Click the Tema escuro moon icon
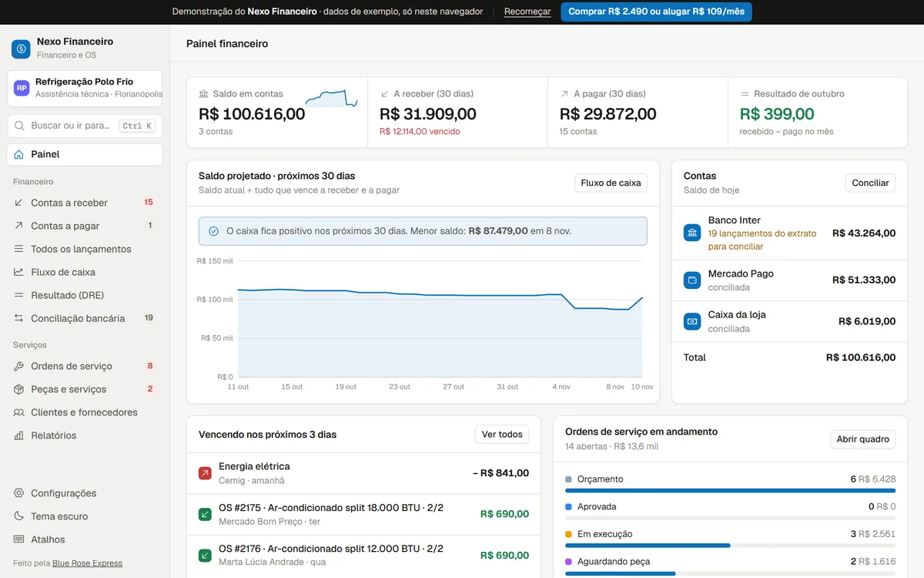This screenshot has height=578, width=924. tap(19, 516)
